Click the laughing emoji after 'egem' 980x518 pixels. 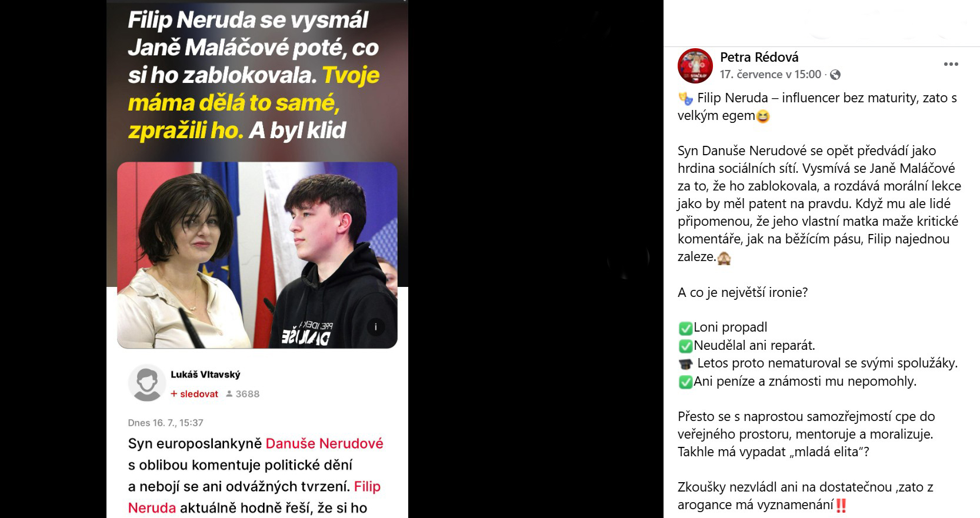click(762, 116)
